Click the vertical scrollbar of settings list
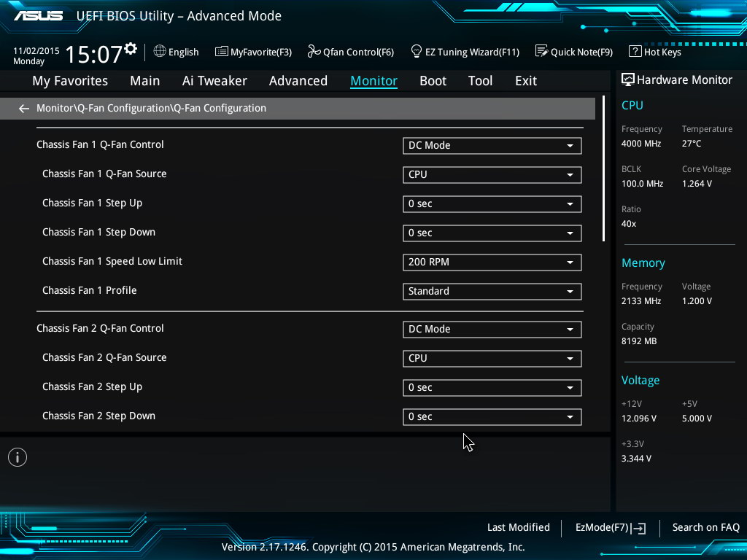This screenshot has width=747, height=560. (603, 169)
